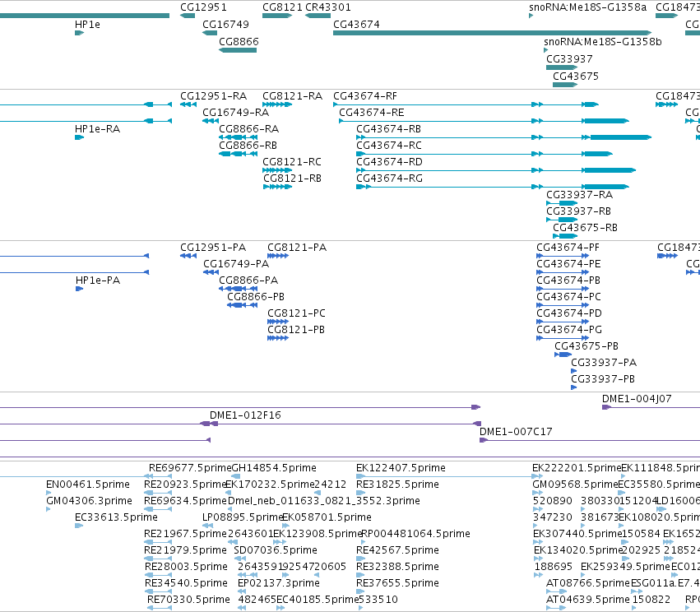700x612 pixels.
Task: Click EST LP08895.5prime
Action: click(243, 517)
